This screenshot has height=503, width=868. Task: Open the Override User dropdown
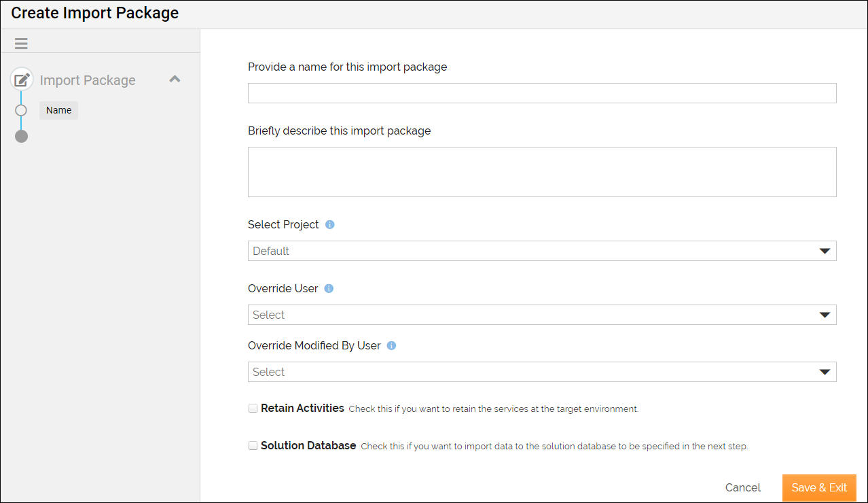[541, 315]
